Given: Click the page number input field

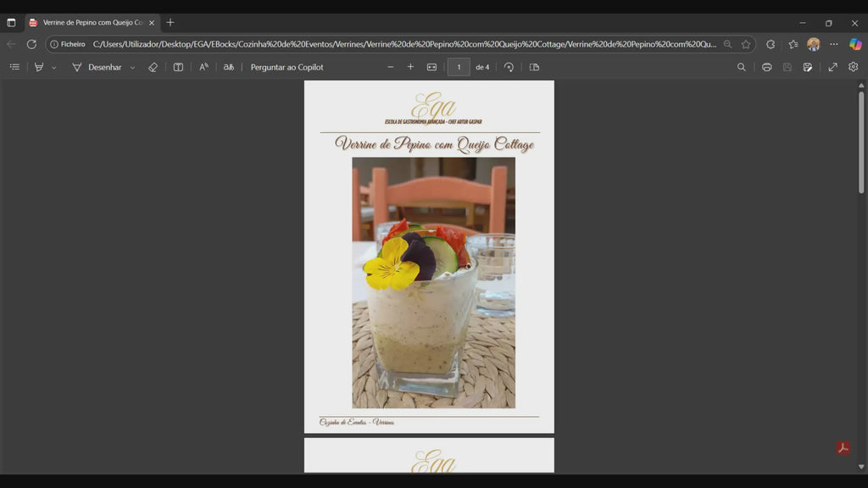Looking at the screenshot, I should [459, 67].
